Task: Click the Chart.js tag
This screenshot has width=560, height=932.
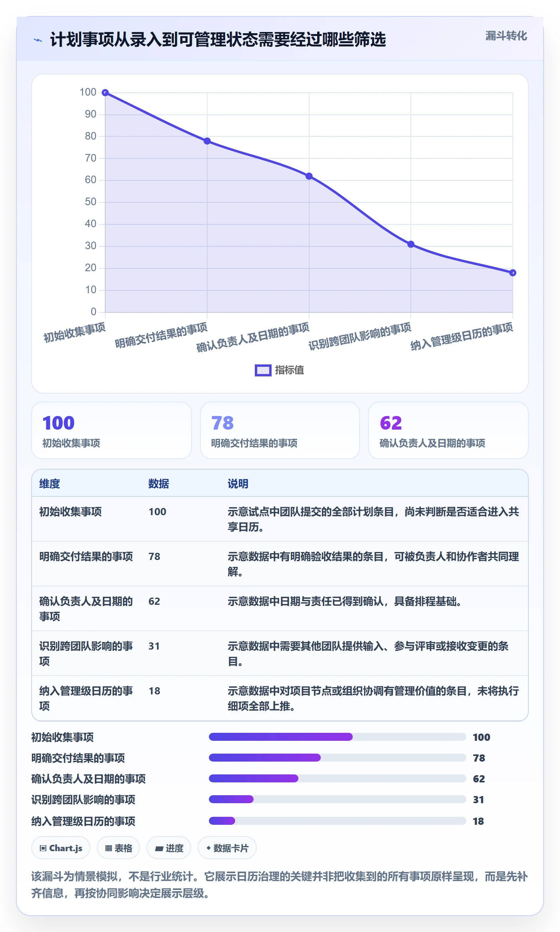Action: pos(61,848)
